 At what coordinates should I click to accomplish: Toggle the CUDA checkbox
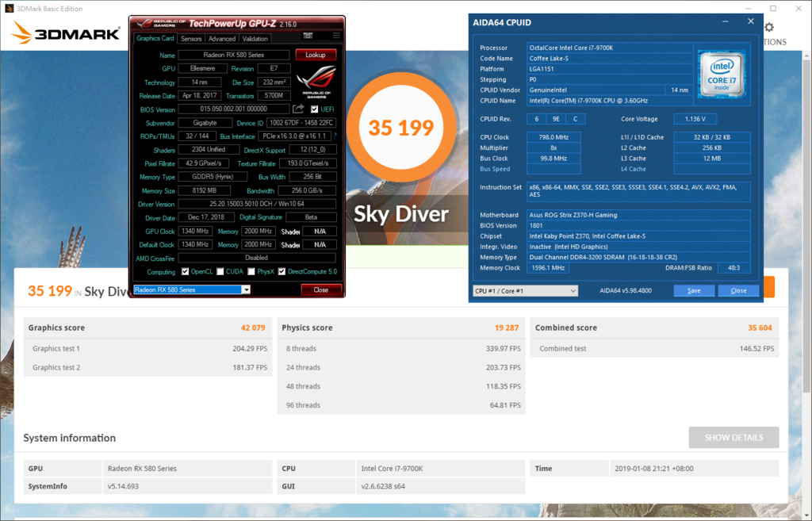click(x=220, y=271)
